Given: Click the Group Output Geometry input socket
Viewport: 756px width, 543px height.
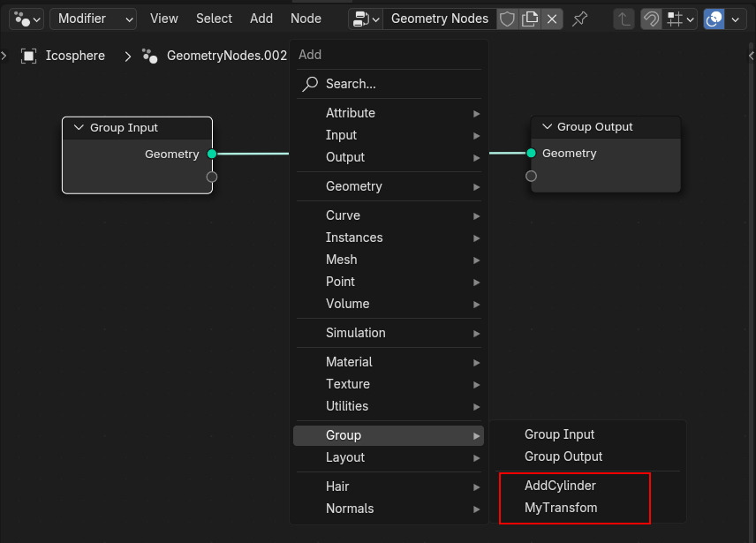Looking at the screenshot, I should tap(531, 154).
